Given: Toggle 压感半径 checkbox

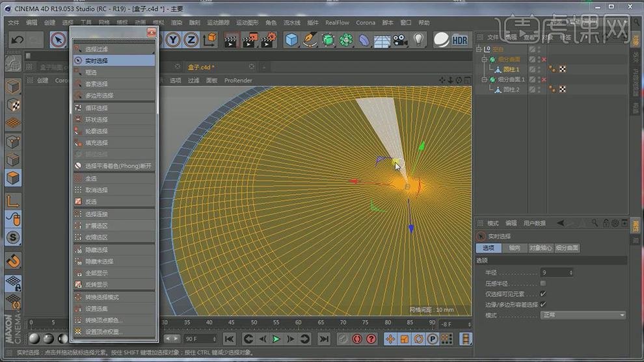Looking at the screenshot, I should (543, 283).
